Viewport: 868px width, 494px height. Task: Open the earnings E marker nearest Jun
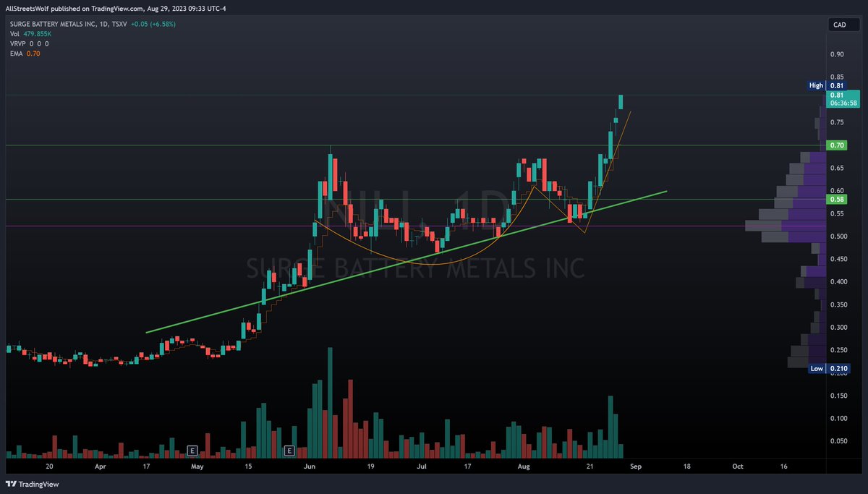pos(289,450)
